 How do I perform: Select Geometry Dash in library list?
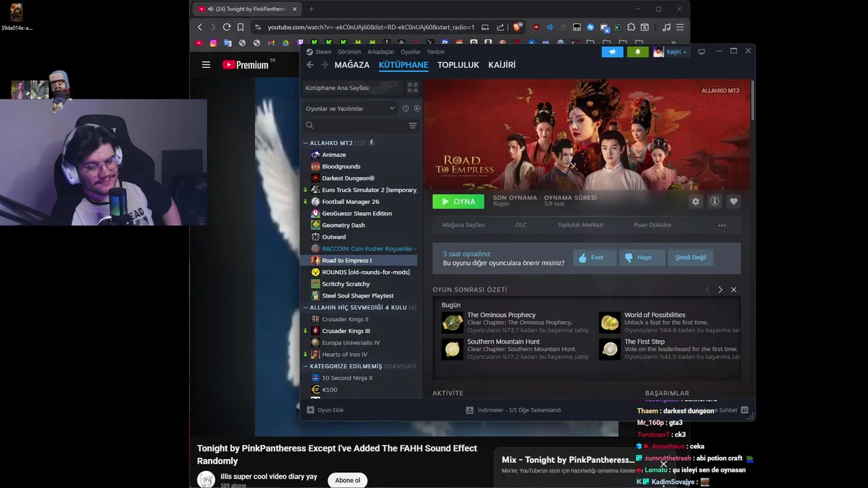[x=343, y=225]
